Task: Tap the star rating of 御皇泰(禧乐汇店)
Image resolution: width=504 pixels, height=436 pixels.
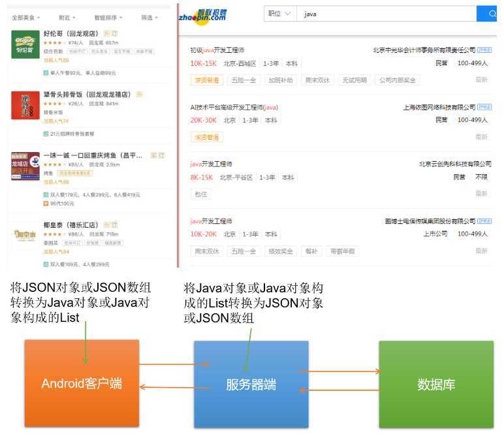Action: [x=54, y=234]
